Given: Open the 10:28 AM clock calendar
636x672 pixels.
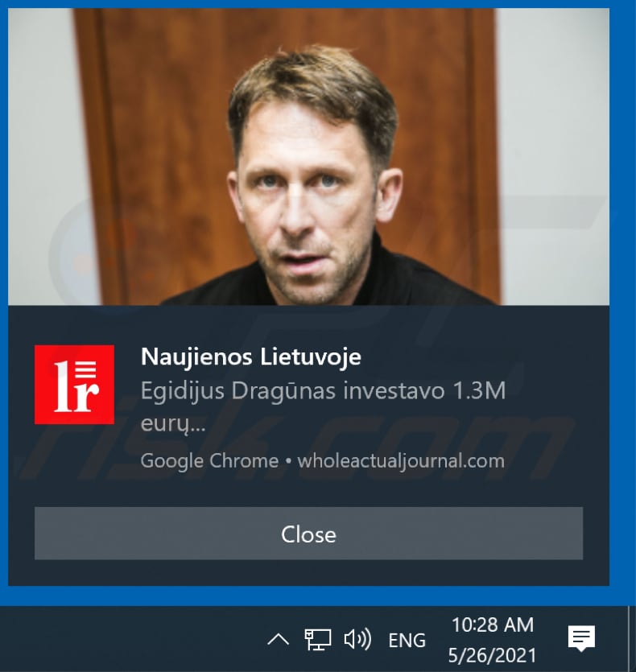Looking at the screenshot, I should pyautogui.click(x=493, y=625).
